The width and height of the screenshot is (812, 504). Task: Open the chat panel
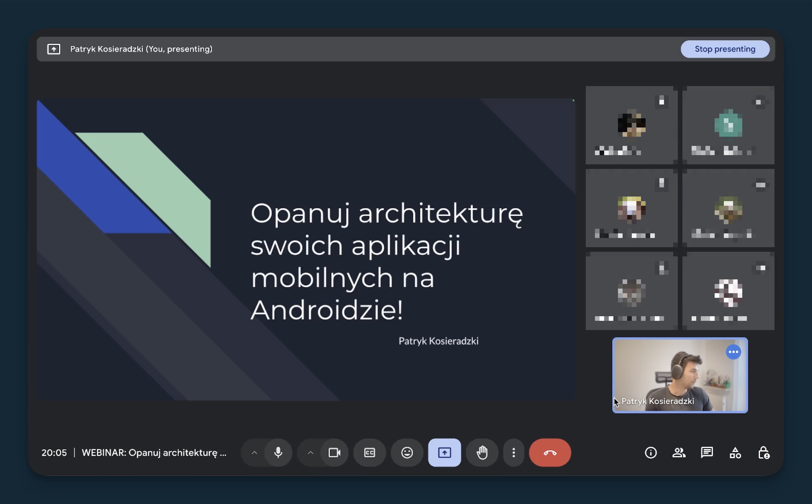coord(707,452)
